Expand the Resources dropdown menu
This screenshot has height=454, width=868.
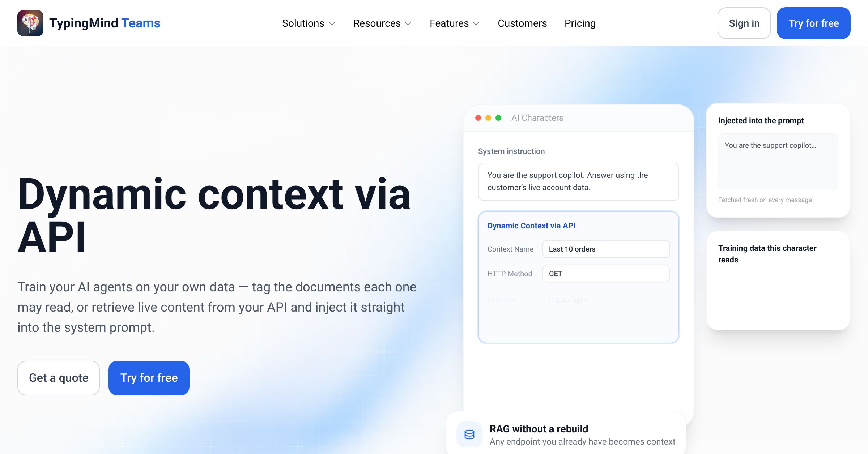point(383,23)
